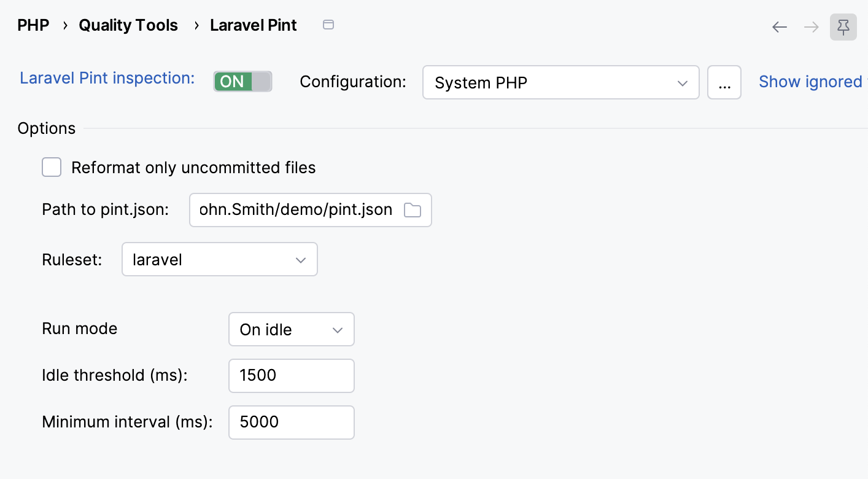This screenshot has height=479, width=868.
Task: Open the Laravel Pint inspection link
Action: 107,78
